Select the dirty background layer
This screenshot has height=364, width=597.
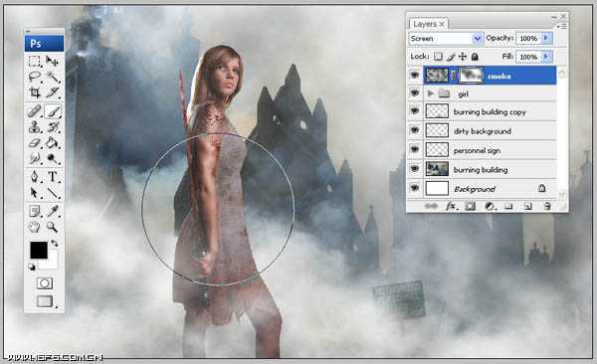click(x=490, y=130)
